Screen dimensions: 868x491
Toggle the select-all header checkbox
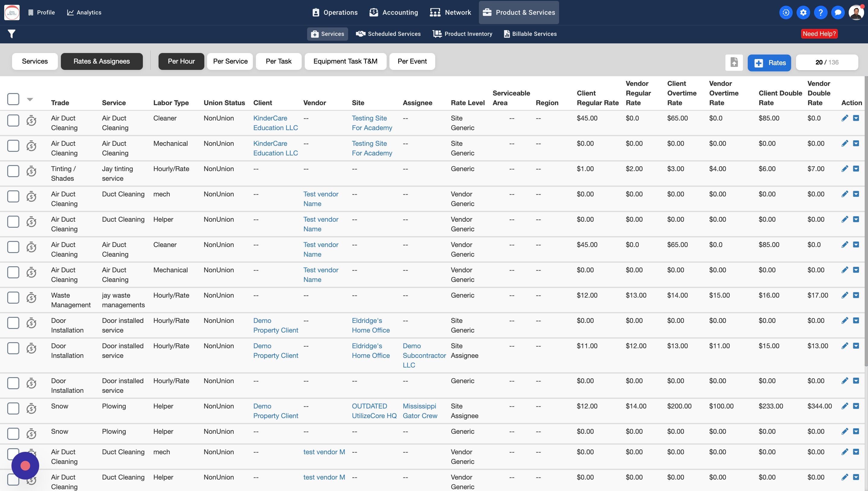13,99
